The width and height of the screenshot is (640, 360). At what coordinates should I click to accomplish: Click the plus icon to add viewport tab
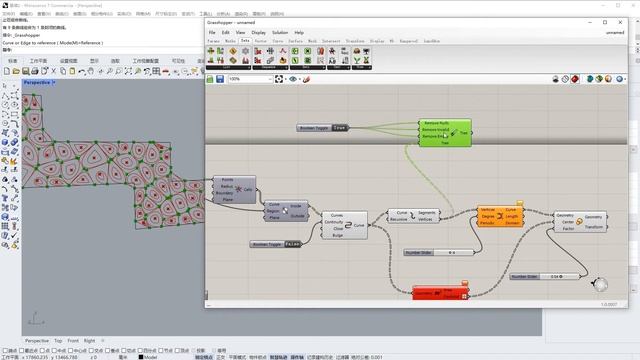point(103,340)
